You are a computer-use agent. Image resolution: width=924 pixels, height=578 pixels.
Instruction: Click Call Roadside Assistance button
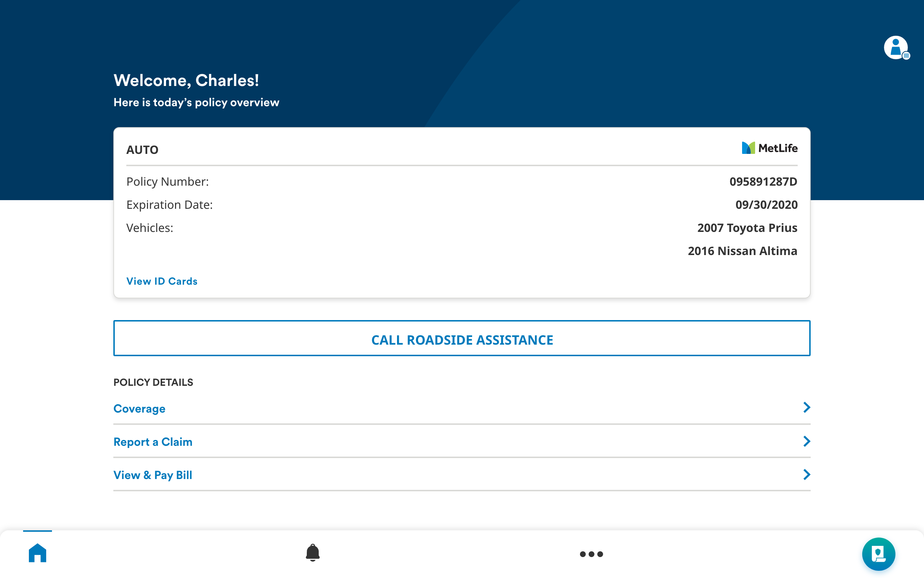click(x=462, y=338)
